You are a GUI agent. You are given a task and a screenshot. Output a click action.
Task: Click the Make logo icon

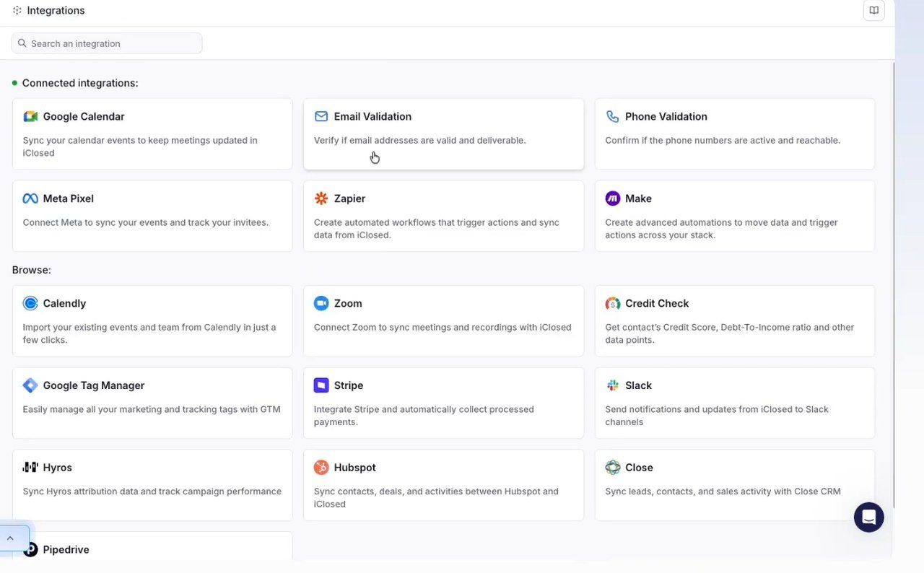612,198
